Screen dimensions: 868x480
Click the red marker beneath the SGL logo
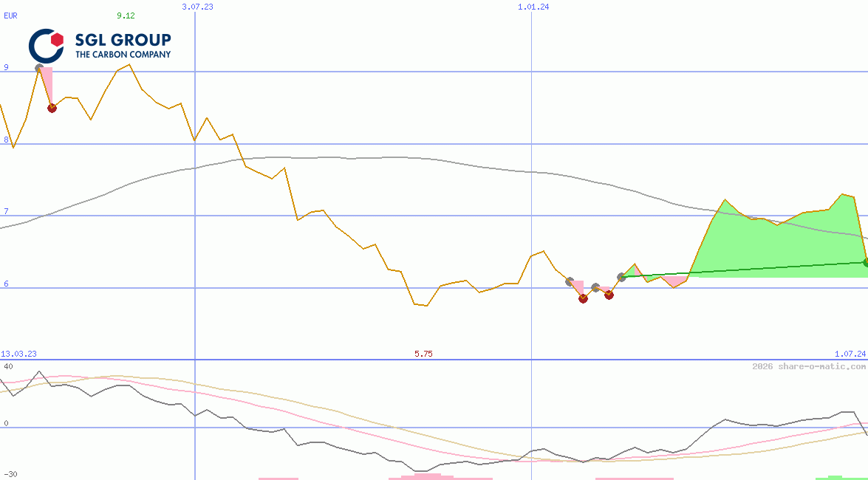point(52,108)
